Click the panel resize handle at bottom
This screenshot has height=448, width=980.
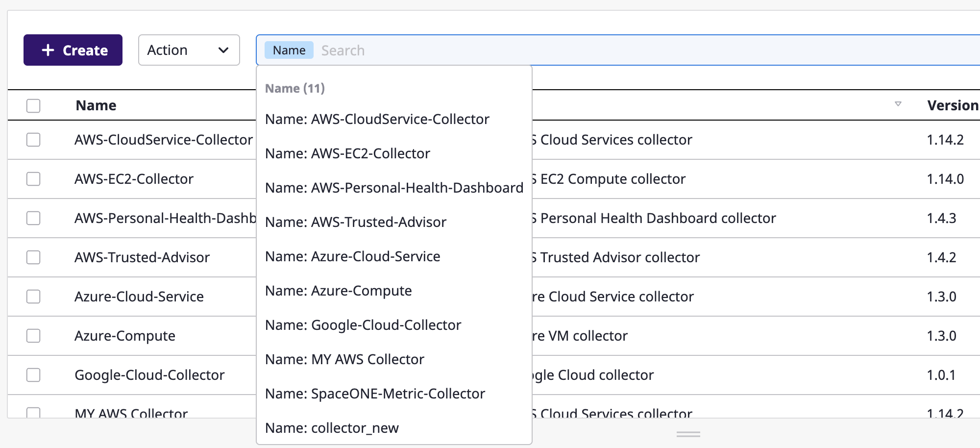(x=688, y=434)
